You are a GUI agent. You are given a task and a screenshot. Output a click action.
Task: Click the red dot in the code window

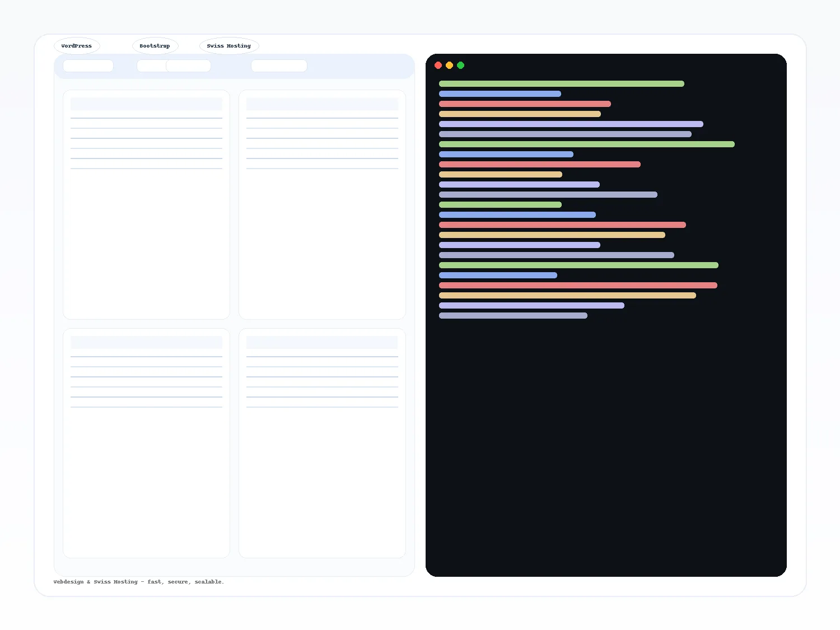438,66
